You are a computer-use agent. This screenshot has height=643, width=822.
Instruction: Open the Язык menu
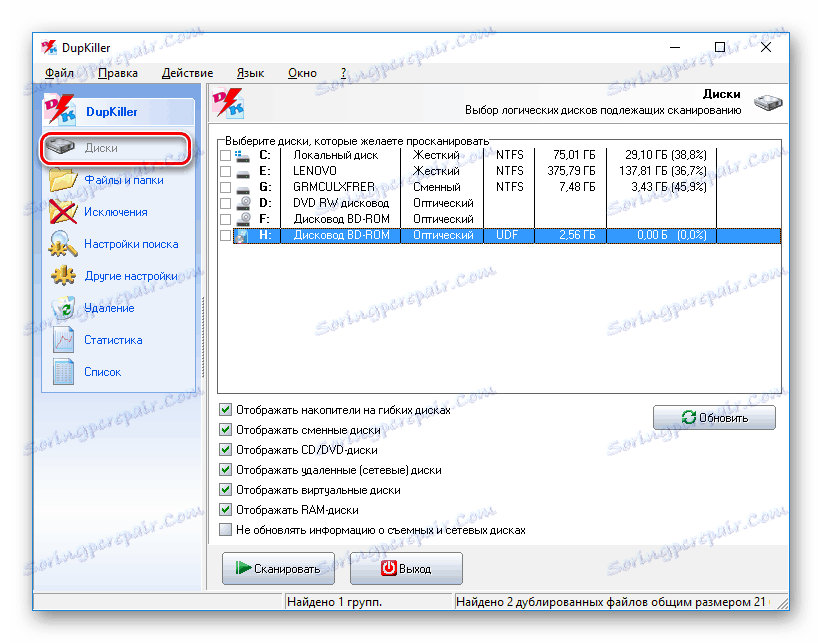[x=250, y=73]
